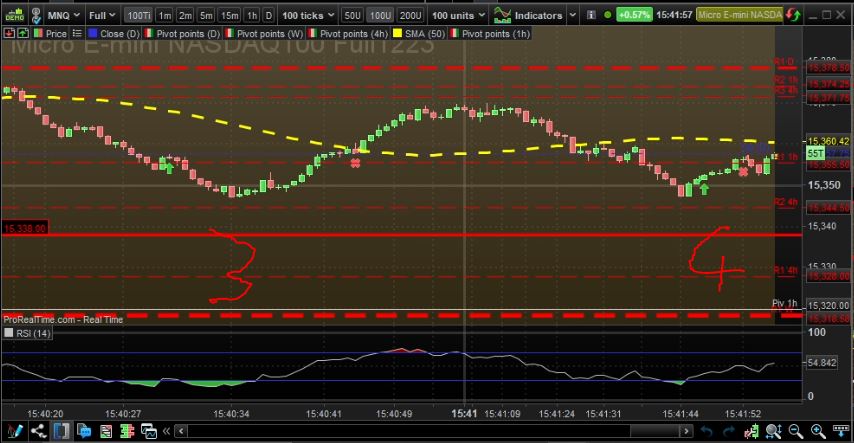The height and width of the screenshot is (443, 854).
Task: Select the 1m timeframe
Action: 165,15
